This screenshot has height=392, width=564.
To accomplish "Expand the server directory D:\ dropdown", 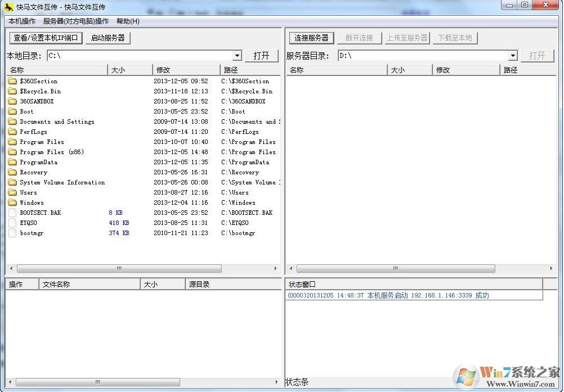I will click(x=513, y=56).
